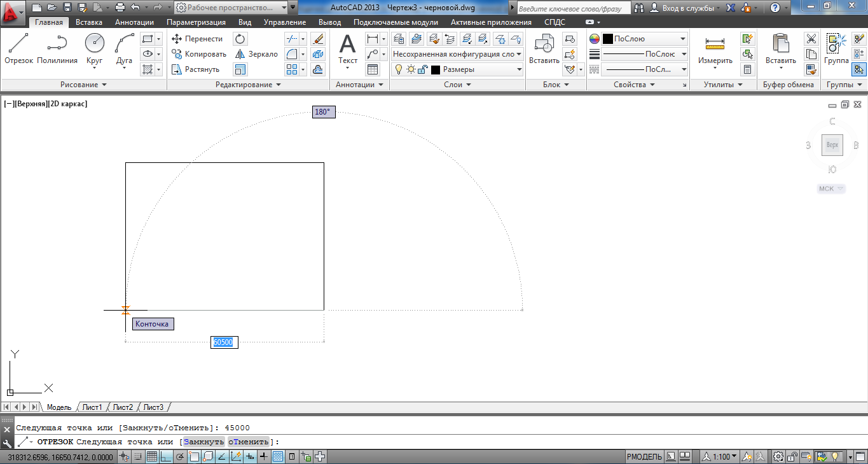Switch to the Лист3 layout tab
868x464 pixels.
153,407
